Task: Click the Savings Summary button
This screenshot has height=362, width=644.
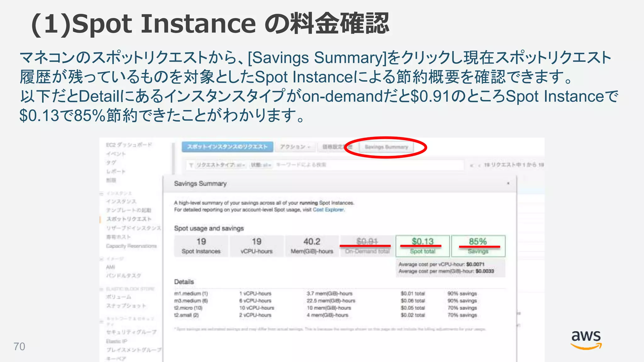Action: [386, 147]
